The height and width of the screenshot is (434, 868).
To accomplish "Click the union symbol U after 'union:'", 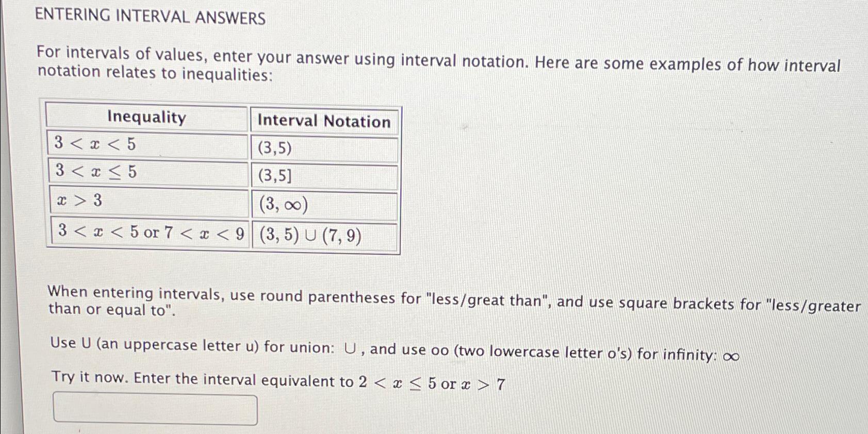I will point(349,347).
